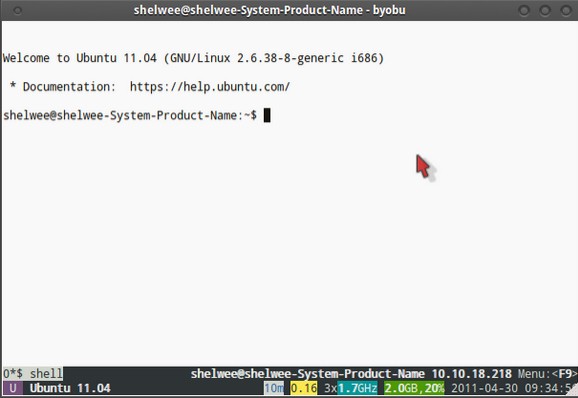Click the 3x1.7GHz CPU frequency indicator
The height and width of the screenshot is (398, 578).
point(351,388)
